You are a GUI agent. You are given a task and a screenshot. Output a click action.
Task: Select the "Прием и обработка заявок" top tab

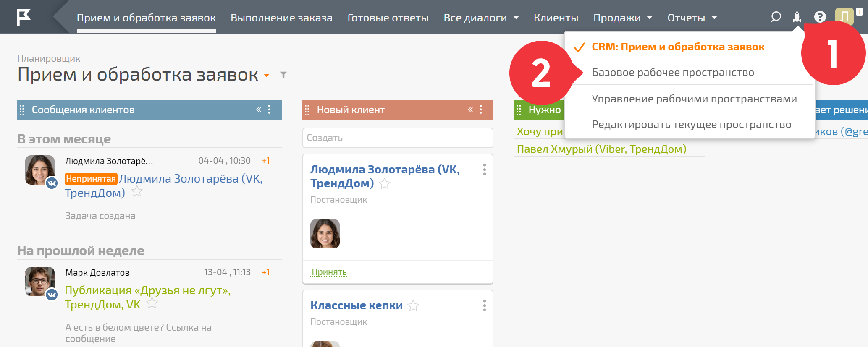point(146,18)
